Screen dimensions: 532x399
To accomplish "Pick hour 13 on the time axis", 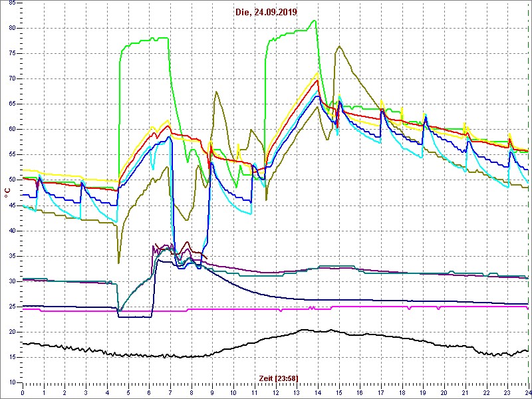I will pos(297,392).
